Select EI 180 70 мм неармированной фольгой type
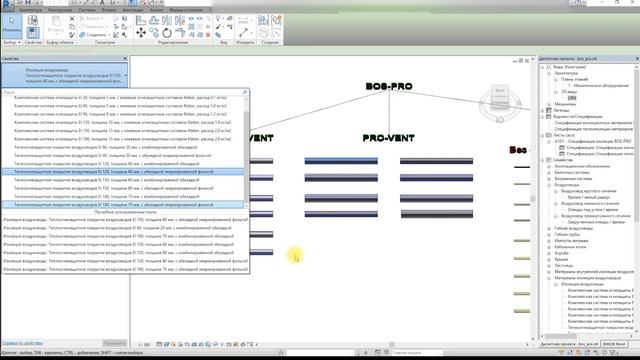Image resolution: width=640 pixels, height=360 pixels. (123, 204)
